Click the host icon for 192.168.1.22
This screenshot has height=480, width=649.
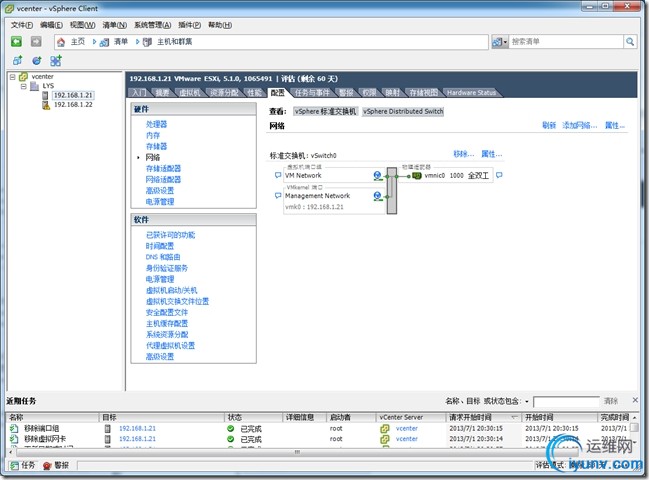tap(46, 105)
